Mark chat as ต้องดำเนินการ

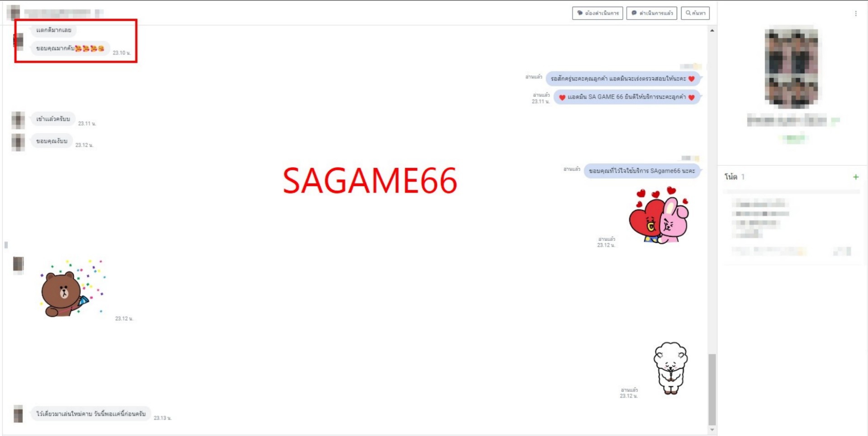point(597,13)
